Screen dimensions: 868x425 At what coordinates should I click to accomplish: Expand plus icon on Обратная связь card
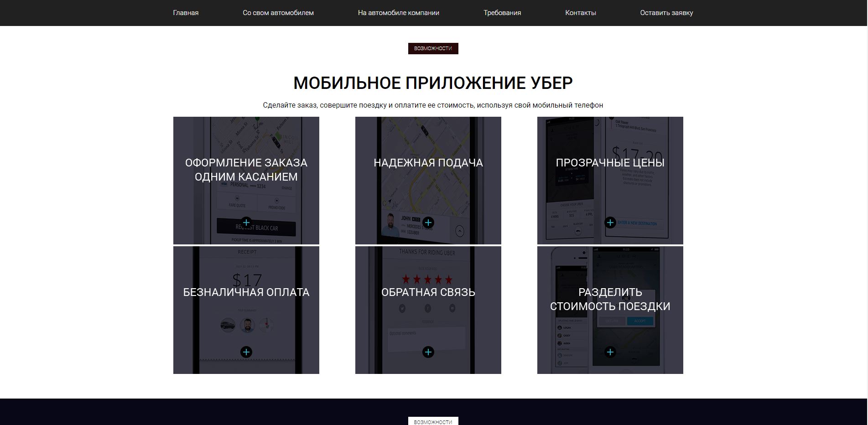coord(428,352)
